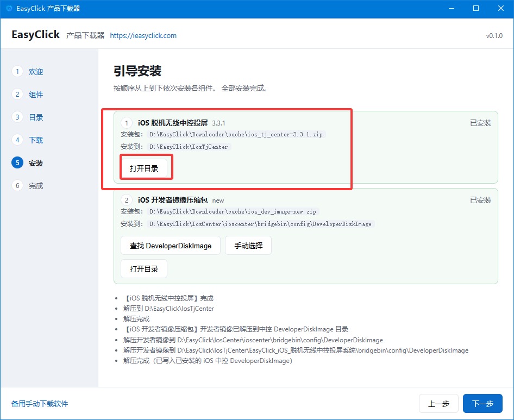This screenshot has height=420, width=514.
Task: Click 下一步 to continue
Action: [482, 404]
